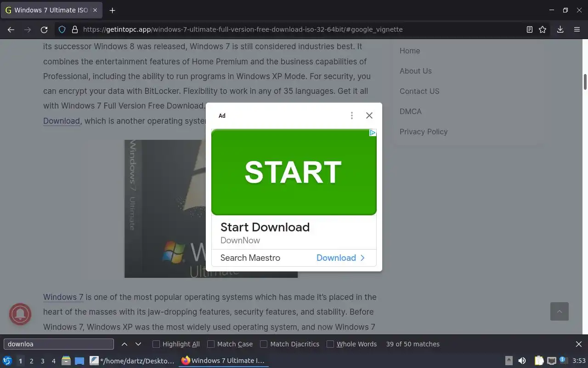Switch to workspace 2
The image size is (588, 368).
(31, 361)
